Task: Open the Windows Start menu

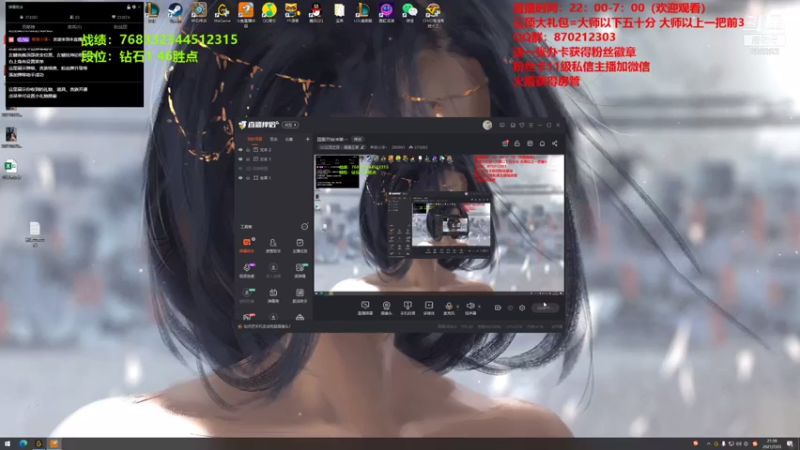Action: (7, 444)
